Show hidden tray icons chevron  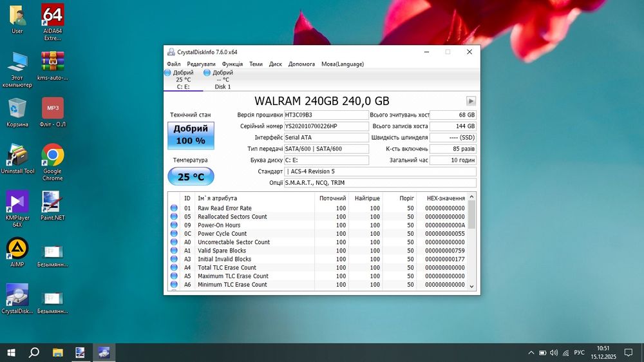(x=531, y=352)
